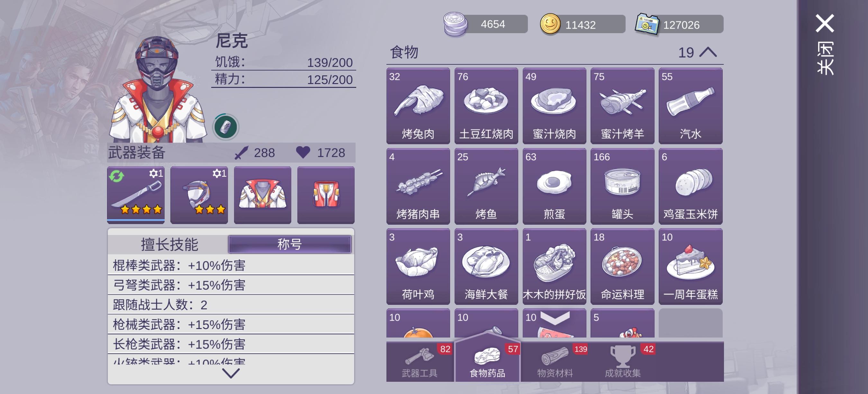868x394 pixels.
Task: Choose the 煎蛋 fried egg item
Action: click(554, 186)
